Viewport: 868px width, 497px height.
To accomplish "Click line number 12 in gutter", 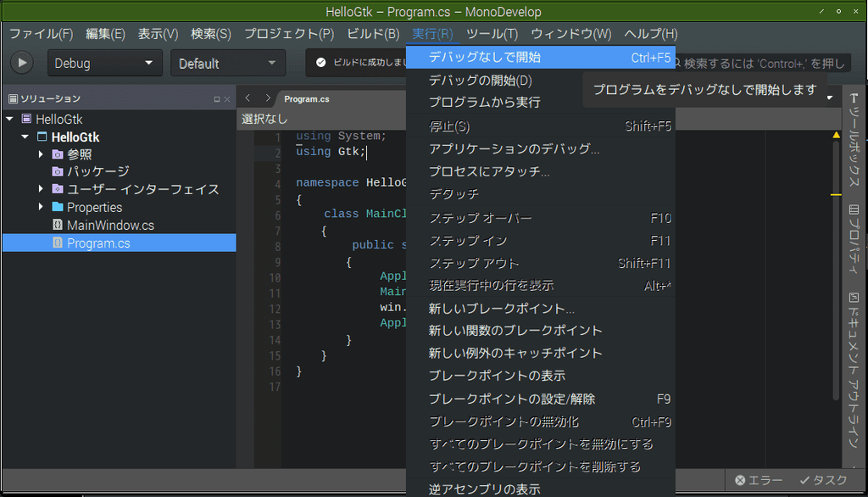I will (275, 309).
